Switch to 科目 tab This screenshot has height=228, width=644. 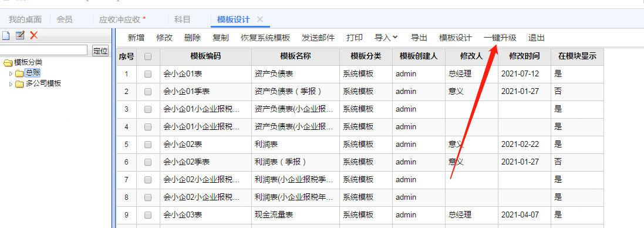coord(183,19)
